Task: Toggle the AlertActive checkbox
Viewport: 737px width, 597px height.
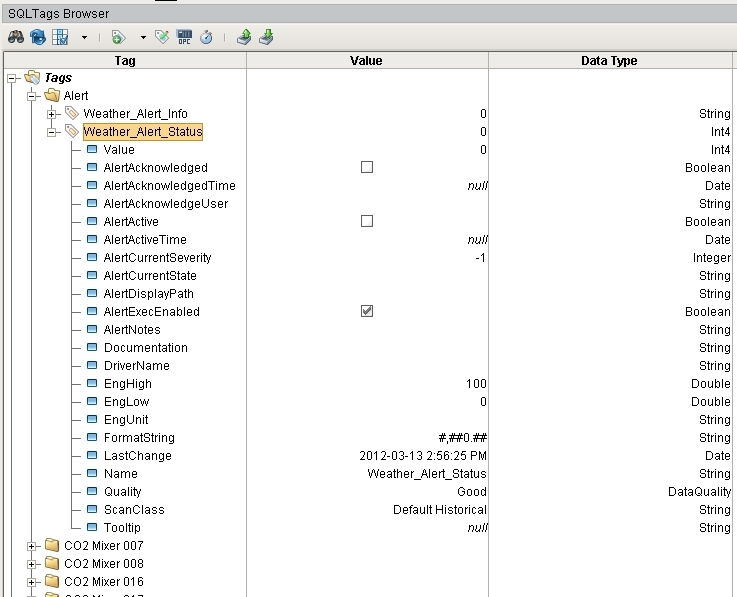Action: click(367, 221)
